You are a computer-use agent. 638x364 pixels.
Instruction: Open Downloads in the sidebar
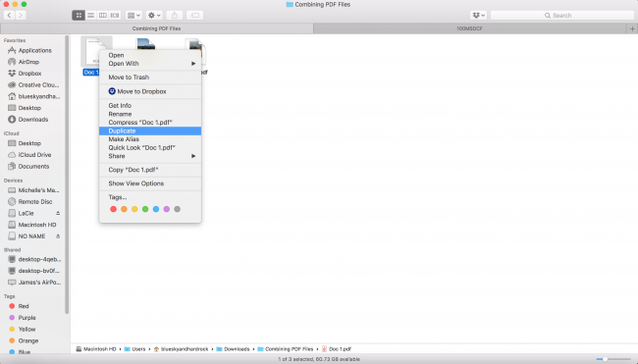point(33,120)
